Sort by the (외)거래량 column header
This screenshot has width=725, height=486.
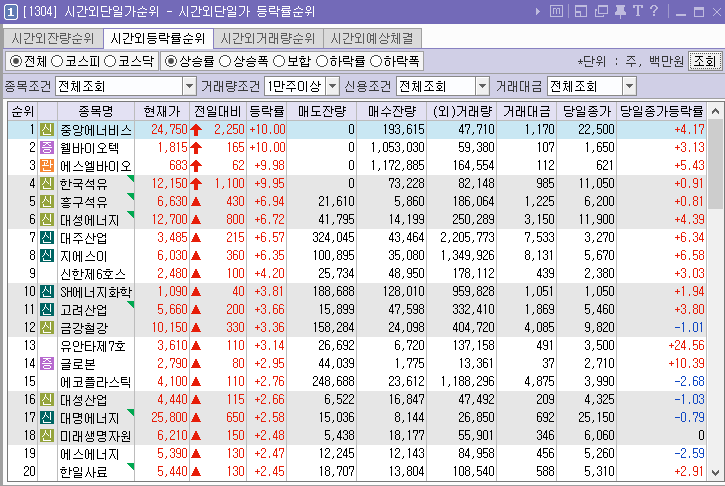[x=462, y=111]
